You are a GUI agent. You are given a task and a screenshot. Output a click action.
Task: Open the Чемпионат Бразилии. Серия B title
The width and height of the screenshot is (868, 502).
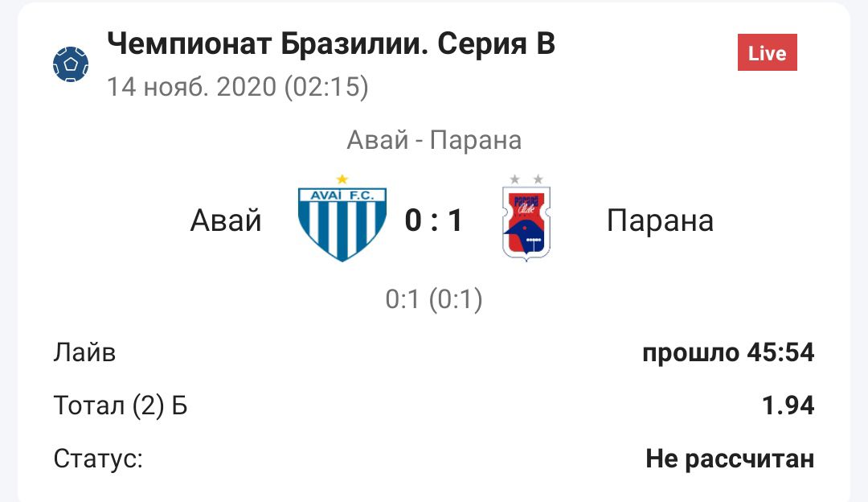330,44
